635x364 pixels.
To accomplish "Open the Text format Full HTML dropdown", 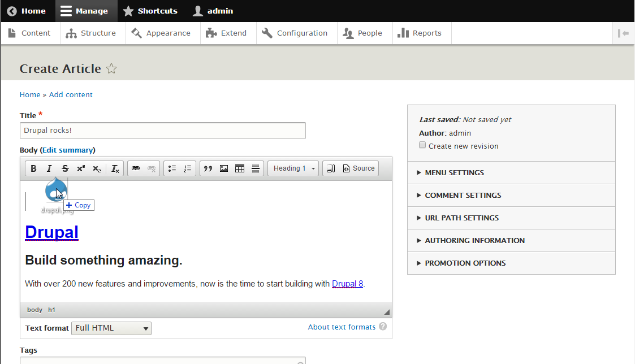I will point(111,328).
